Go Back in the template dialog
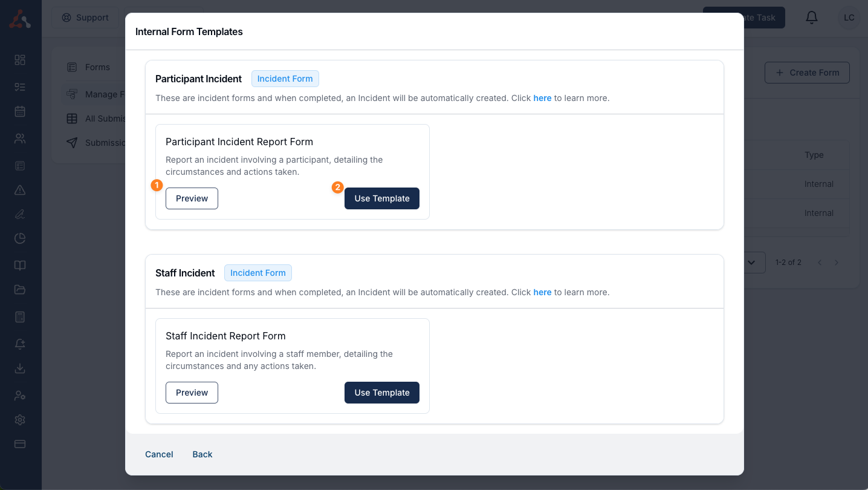Image resolution: width=868 pixels, height=490 pixels. (x=202, y=454)
